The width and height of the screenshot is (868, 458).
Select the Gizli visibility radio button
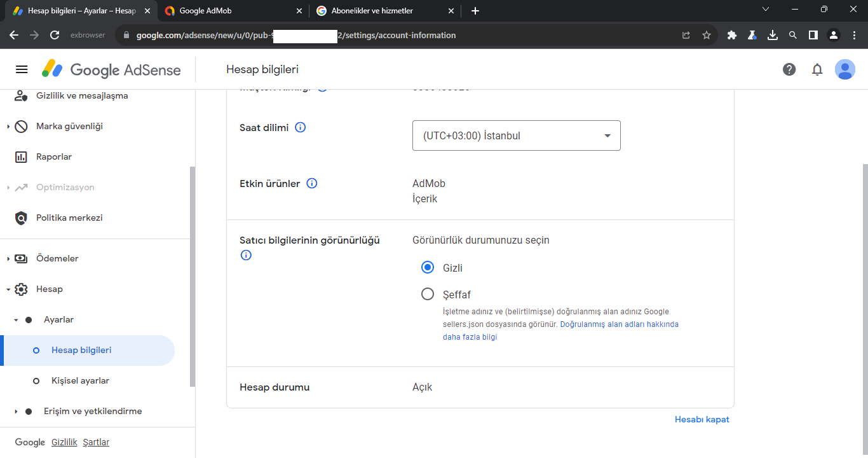pos(428,268)
